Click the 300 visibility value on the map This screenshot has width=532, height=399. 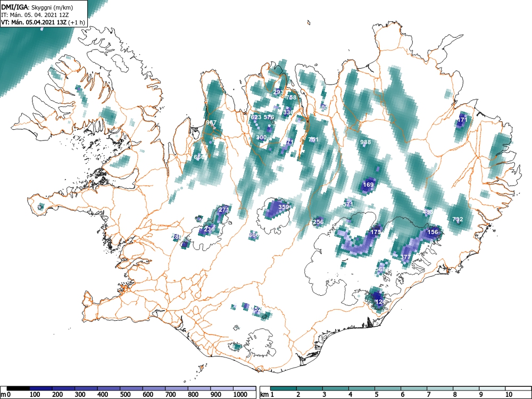(x=261, y=137)
